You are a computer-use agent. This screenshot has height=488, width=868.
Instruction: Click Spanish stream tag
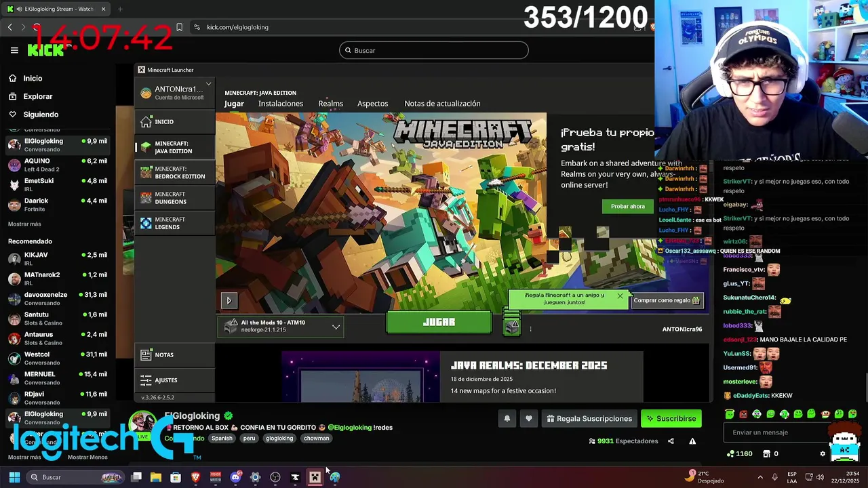(x=222, y=439)
